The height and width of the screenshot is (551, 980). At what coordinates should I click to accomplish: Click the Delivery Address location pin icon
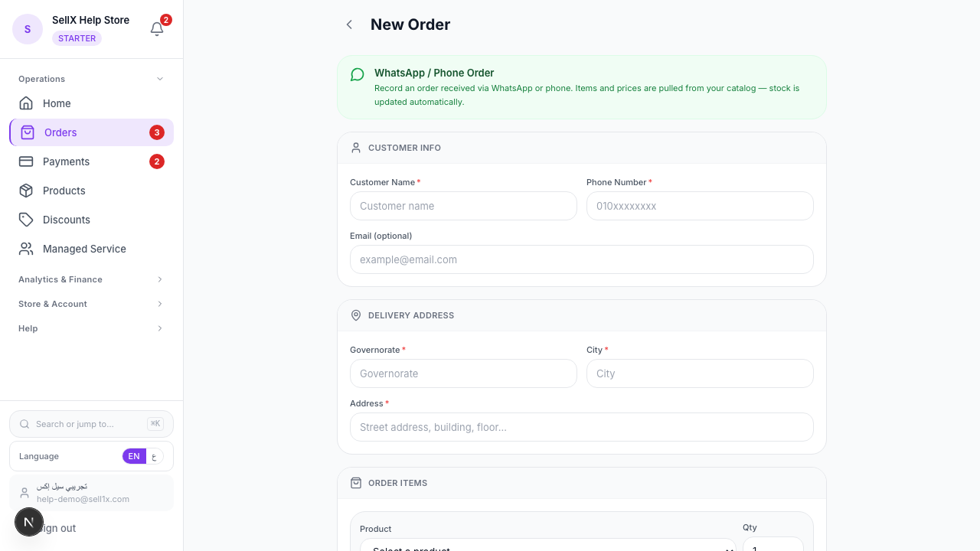pos(356,315)
